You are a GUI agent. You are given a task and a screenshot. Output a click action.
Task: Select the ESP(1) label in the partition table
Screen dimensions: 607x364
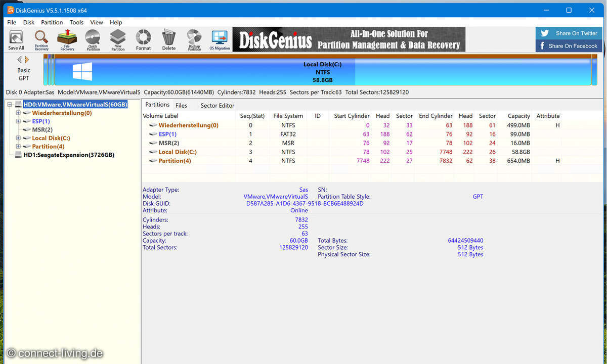[168, 134]
